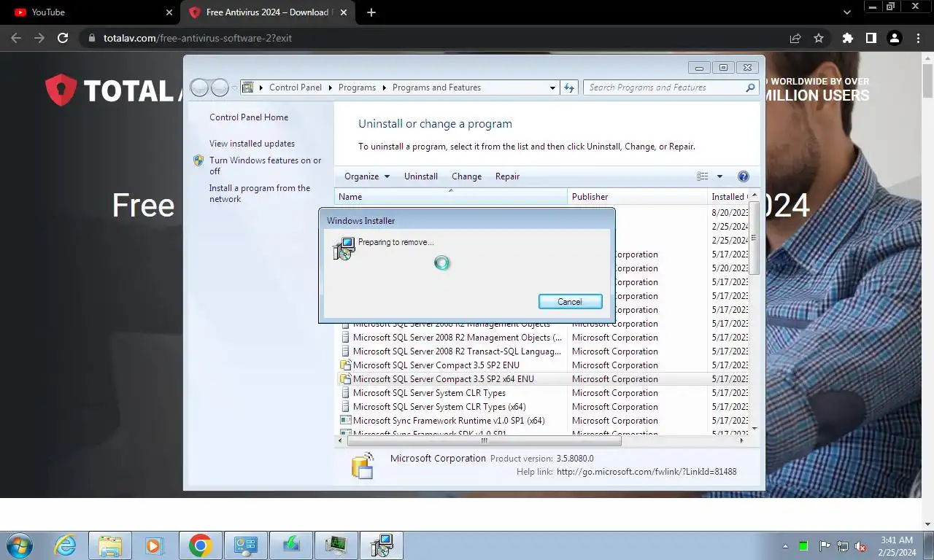Click Control Panel in the address breadcrumb
The height and width of the screenshot is (560, 934).
pos(295,87)
